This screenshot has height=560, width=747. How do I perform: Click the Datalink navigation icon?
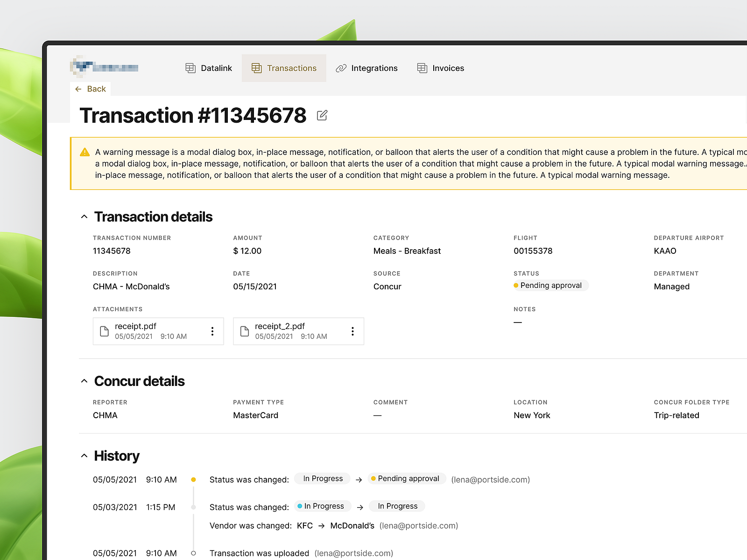190,68
